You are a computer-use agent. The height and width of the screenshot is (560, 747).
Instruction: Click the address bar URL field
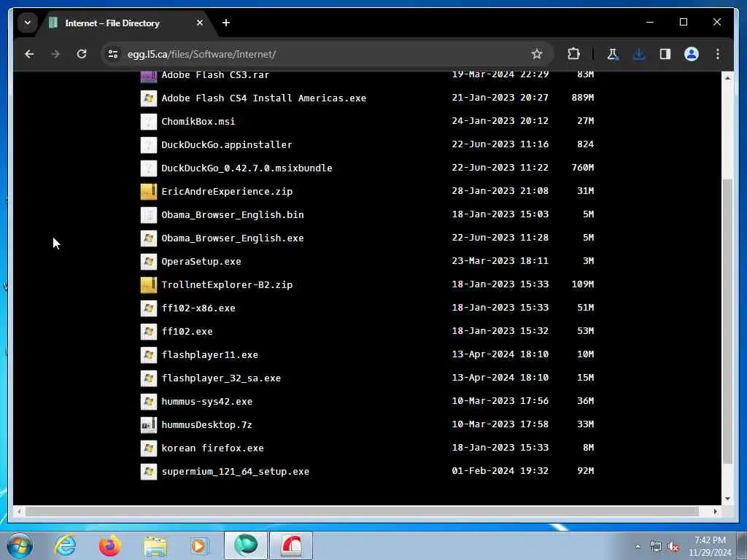coord(328,54)
